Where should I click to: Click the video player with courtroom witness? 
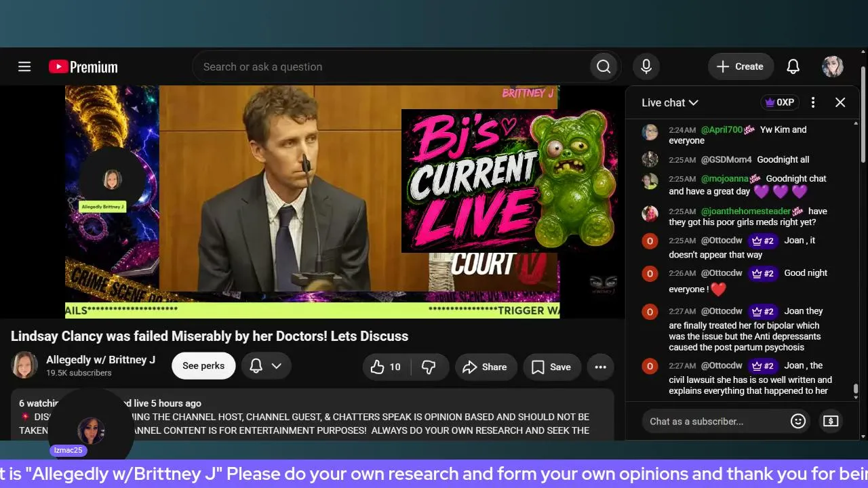(x=312, y=201)
